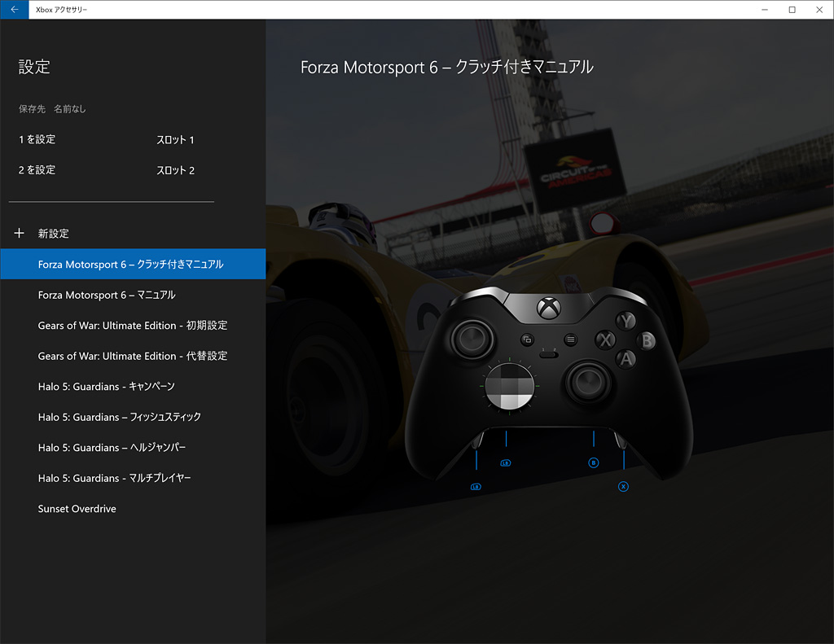Click the blue X mapping icon for the paddle
Viewport: 834px width, 644px height.
click(623, 487)
